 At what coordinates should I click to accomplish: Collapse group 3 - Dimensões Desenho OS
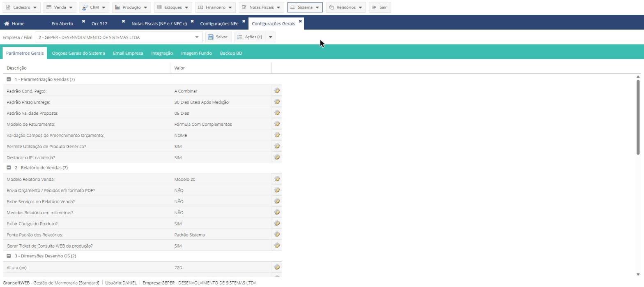click(x=9, y=256)
